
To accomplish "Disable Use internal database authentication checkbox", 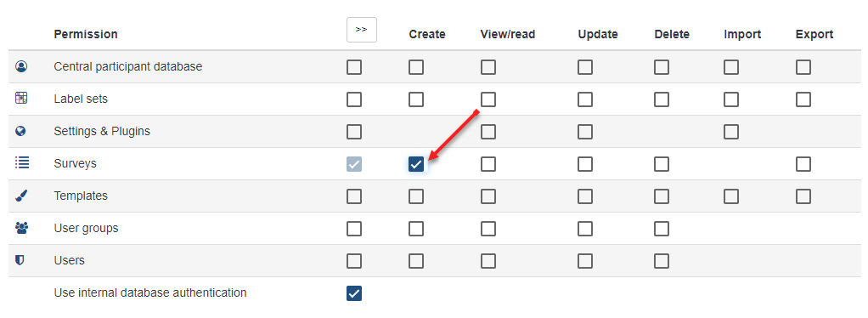I will point(354,293).
